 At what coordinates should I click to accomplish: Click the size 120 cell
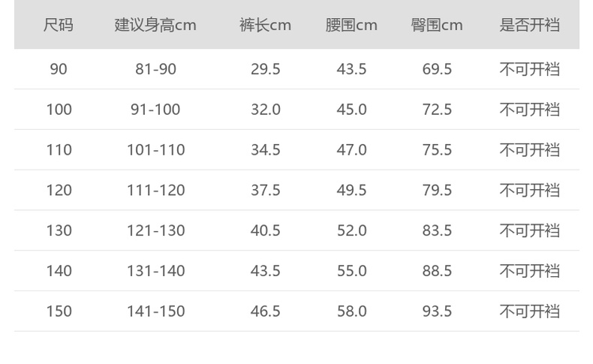click(59, 190)
